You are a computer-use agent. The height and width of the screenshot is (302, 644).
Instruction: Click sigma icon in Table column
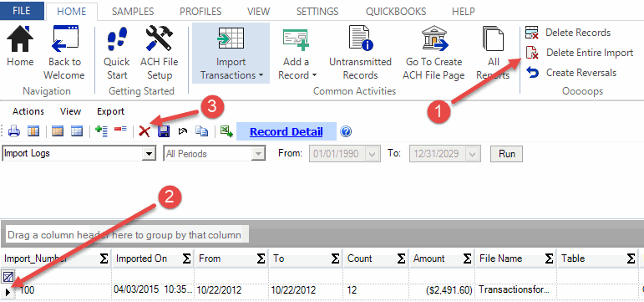pyautogui.click(x=631, y=258)
